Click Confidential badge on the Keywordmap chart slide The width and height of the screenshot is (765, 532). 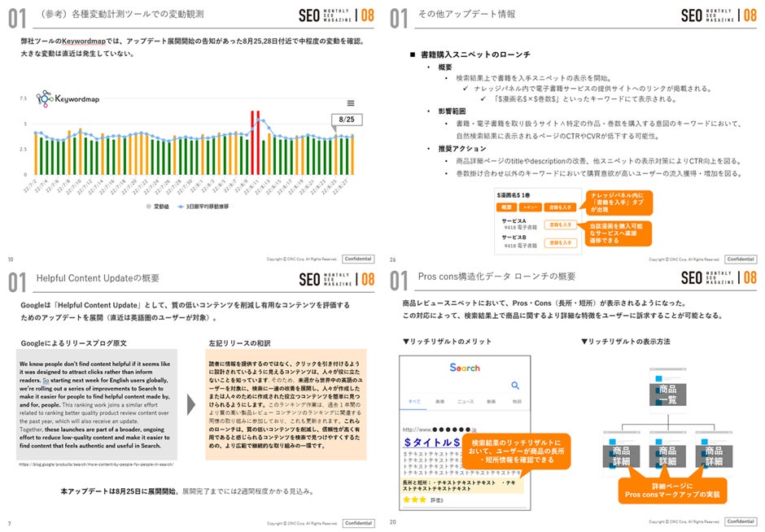tap(359, 259)
